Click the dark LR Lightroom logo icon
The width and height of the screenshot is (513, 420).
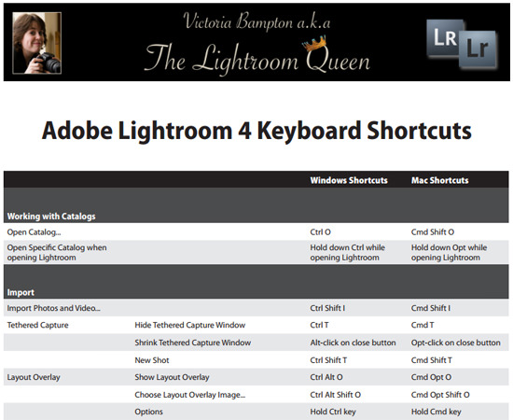[x=444, y=37]
